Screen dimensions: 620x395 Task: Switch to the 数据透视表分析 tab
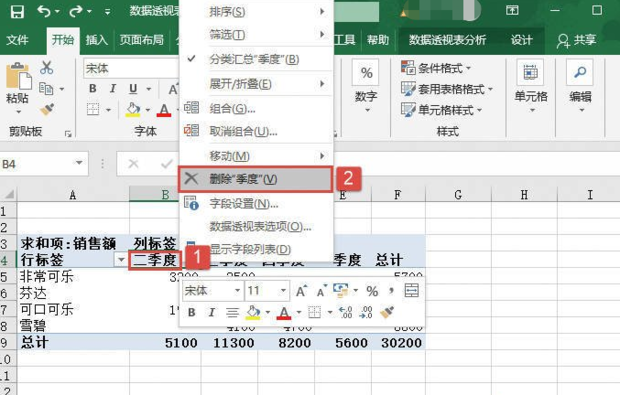pyautogui.click(x=447, y=40)
